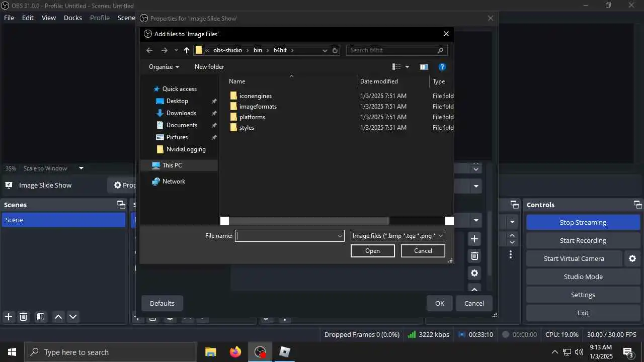Float the Scenes dock panel
The height and width of the screenshot is (362, 644).
[x=121, y=205]
